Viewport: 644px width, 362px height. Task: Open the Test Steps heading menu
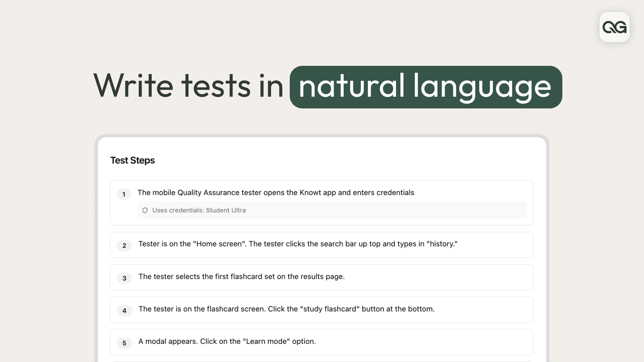click(x=132, y=160)
